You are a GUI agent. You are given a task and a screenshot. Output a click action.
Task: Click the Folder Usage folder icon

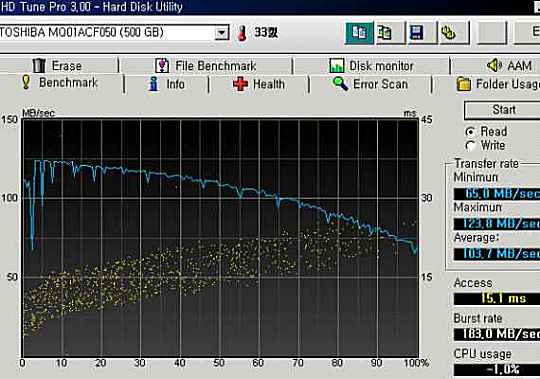464,84
